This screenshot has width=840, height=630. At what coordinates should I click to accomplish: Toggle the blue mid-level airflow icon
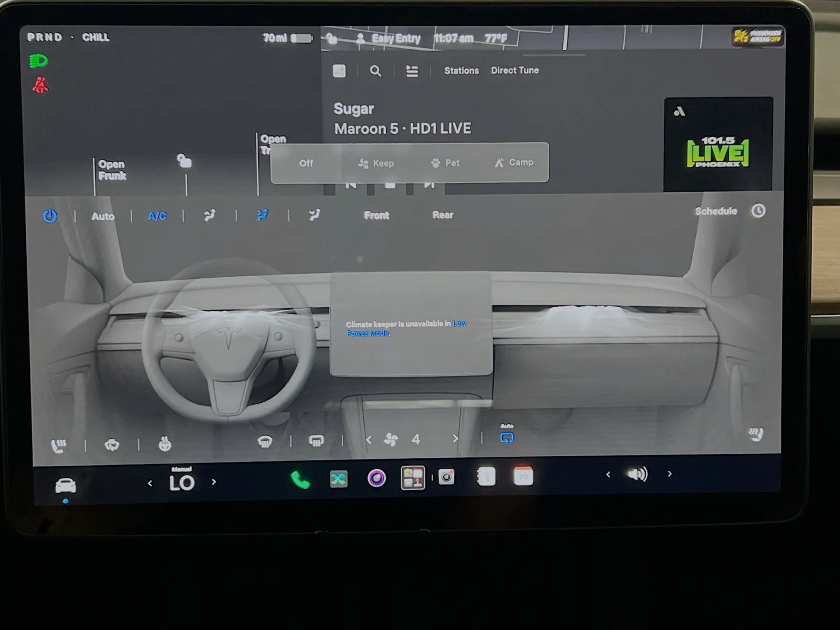click(x=262, y=215)
